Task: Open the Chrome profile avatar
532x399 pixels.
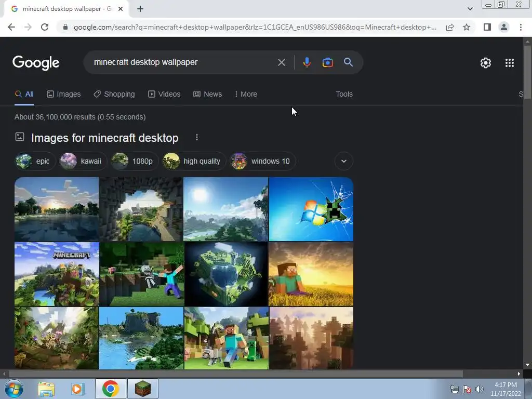Action: click(x=504, y=27)
